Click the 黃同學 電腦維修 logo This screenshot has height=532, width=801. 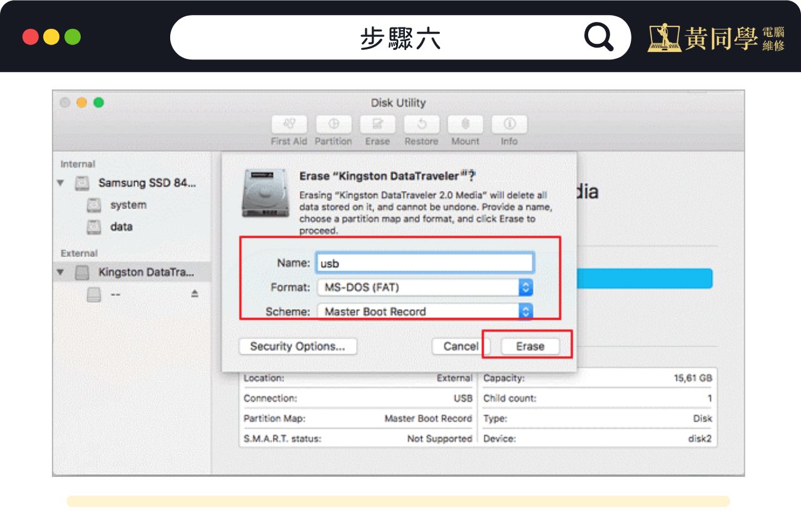pyautogui.click(x=716, y=38)
